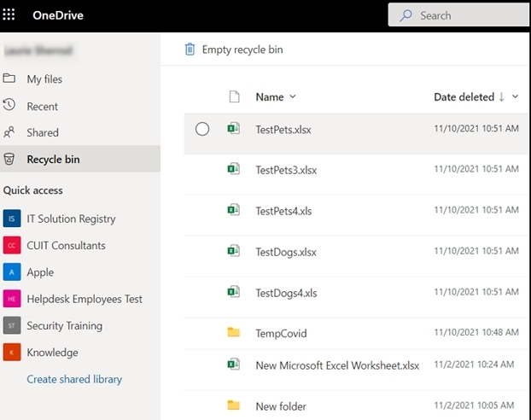
Task: Select the TestPets4.xls file name
Action: pos(283,211)
